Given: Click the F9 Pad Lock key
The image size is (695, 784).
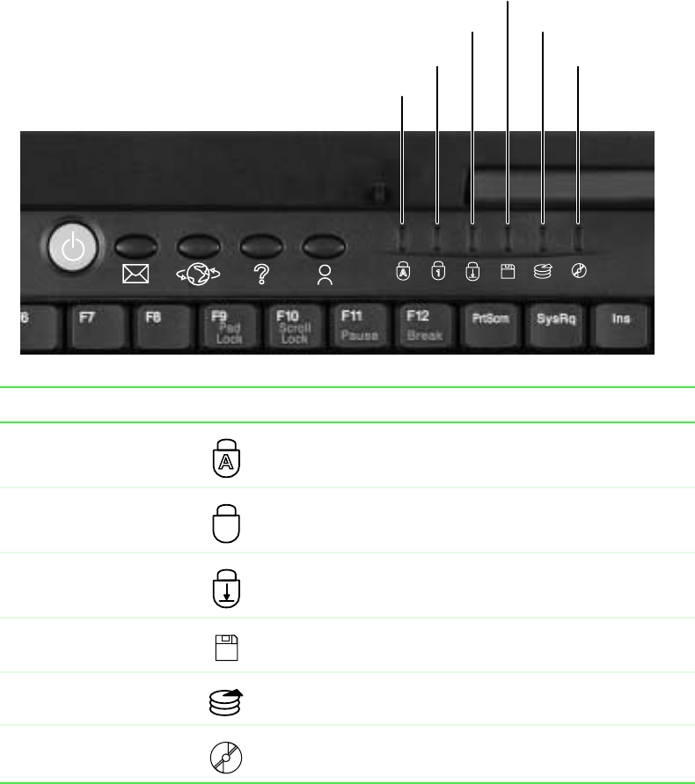Looking at the screenshot, I should coord(229,326).
